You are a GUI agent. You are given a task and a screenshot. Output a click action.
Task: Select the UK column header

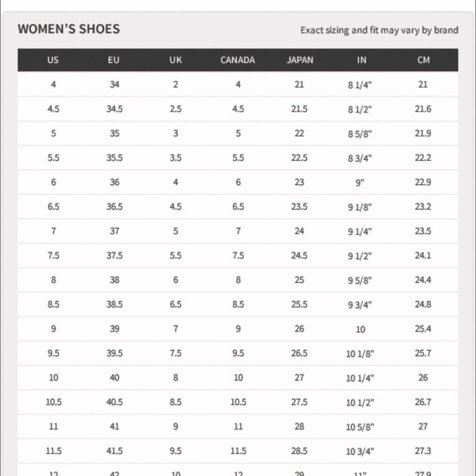click(175, 60)
